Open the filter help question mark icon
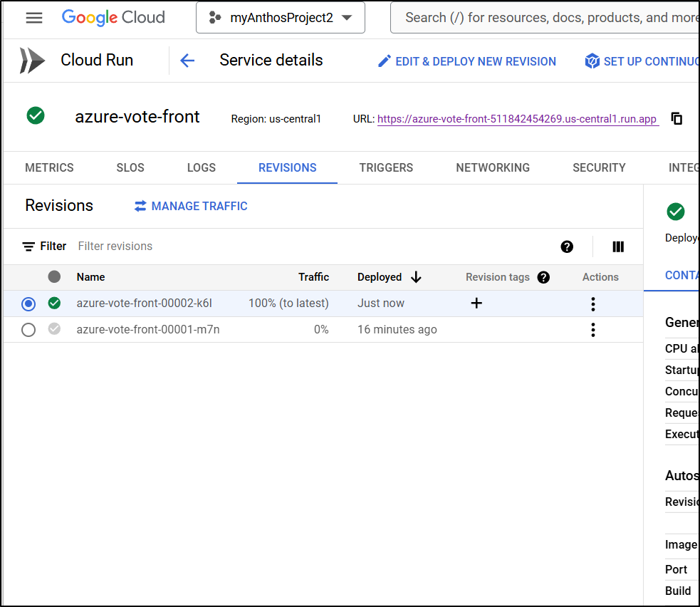The height and width of the screenshot is (607, 700). click(567, 247)
